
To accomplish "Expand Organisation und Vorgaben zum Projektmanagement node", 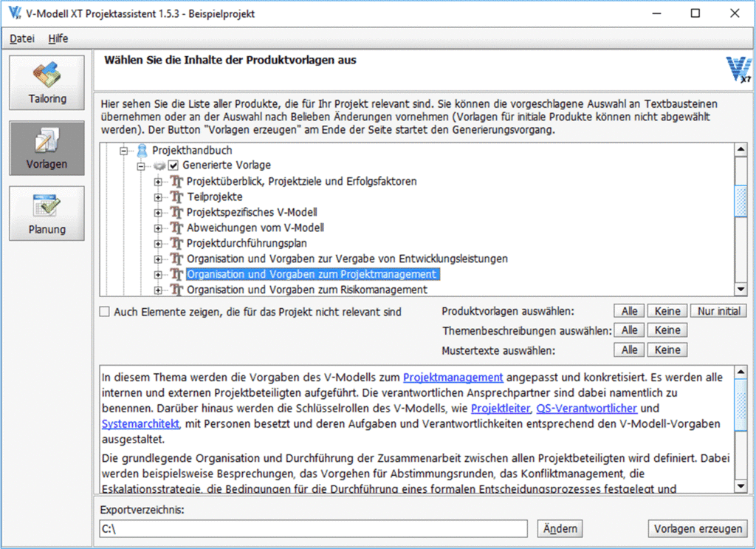I will coord(158,275).
